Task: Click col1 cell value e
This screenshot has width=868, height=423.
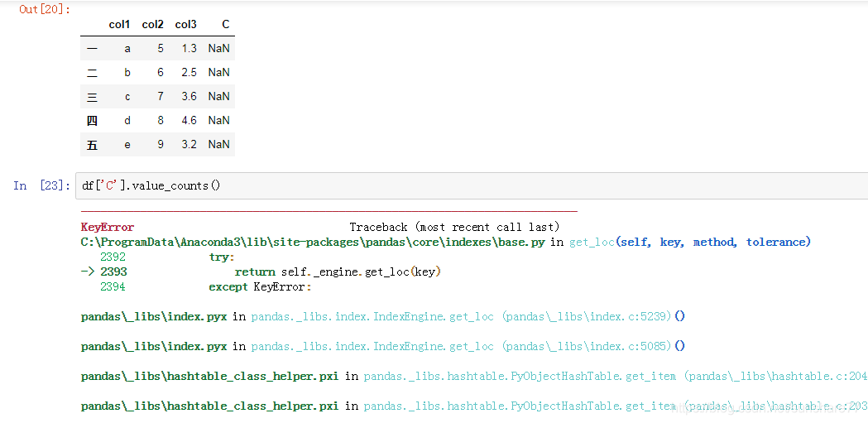Action: tap(127, 145)
